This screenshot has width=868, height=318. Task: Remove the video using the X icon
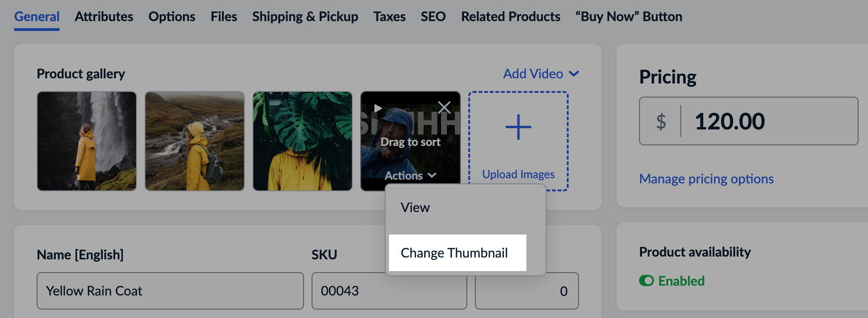tap(444, 107)
